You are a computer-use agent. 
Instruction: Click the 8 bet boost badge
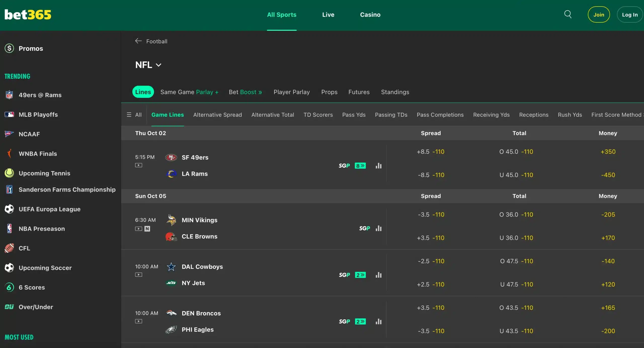click(x=360, y=166)
